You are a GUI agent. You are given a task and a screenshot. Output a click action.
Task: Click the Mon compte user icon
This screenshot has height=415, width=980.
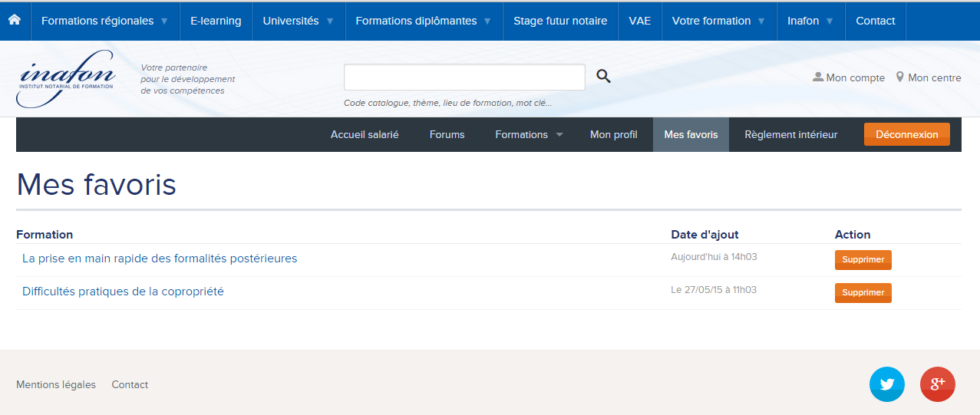(x=818, y=77)
